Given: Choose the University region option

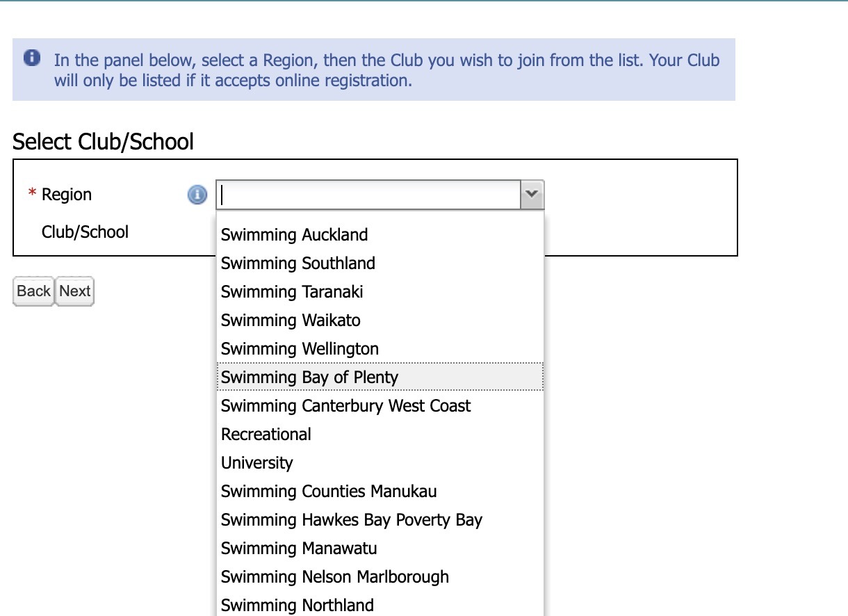Looking at the screenshot, I should [257, 462].
